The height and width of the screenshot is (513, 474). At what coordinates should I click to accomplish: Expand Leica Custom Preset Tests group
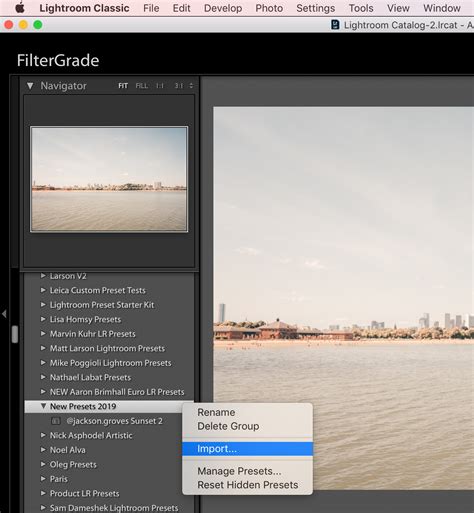point(43,290)
